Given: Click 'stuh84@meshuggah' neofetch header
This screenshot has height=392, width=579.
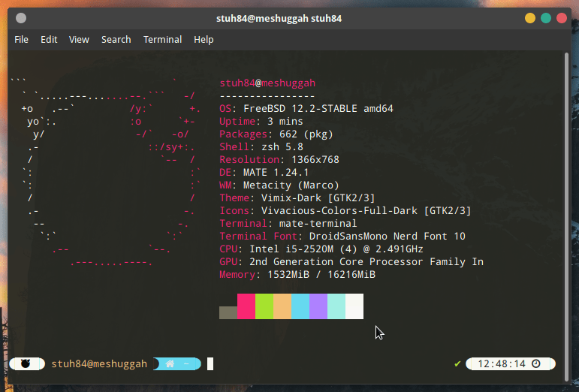Looking at the screenshot, I should coord(267,83).
